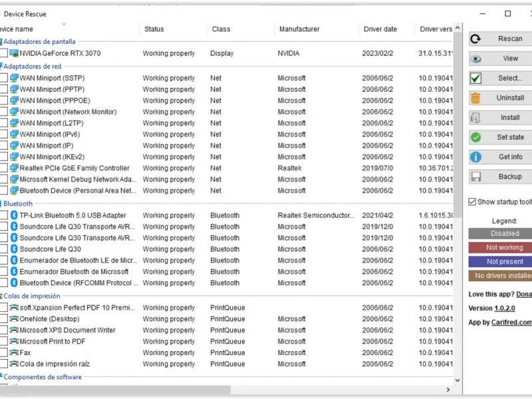Click the blue Not present legend swatch
The image size is (532, 399).
click(500, 261)
